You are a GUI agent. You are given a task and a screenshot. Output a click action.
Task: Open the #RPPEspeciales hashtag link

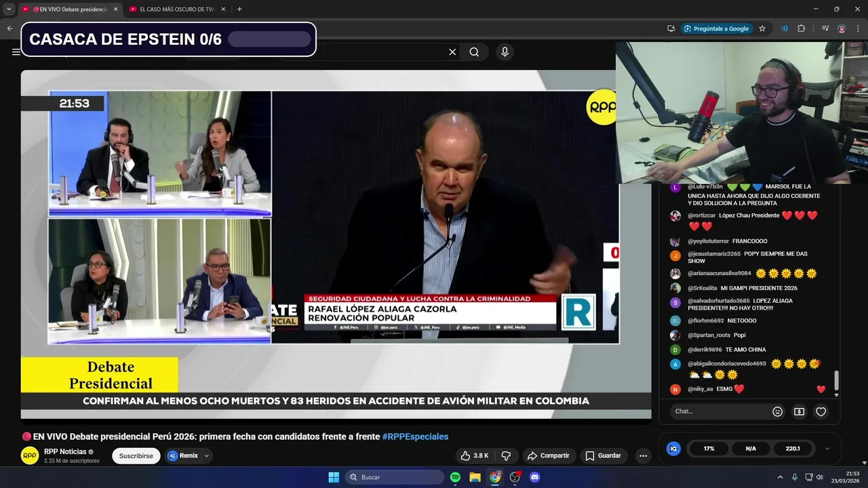(415, 436)
